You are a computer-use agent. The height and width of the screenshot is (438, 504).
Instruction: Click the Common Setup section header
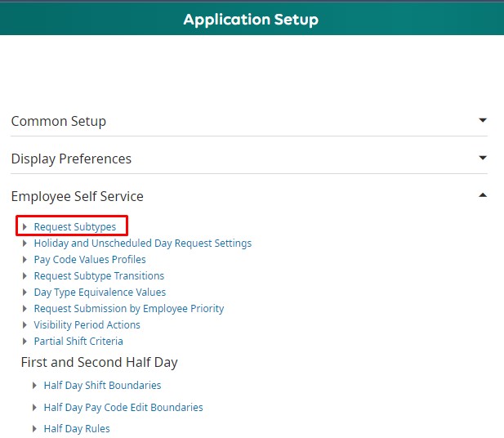59,121
